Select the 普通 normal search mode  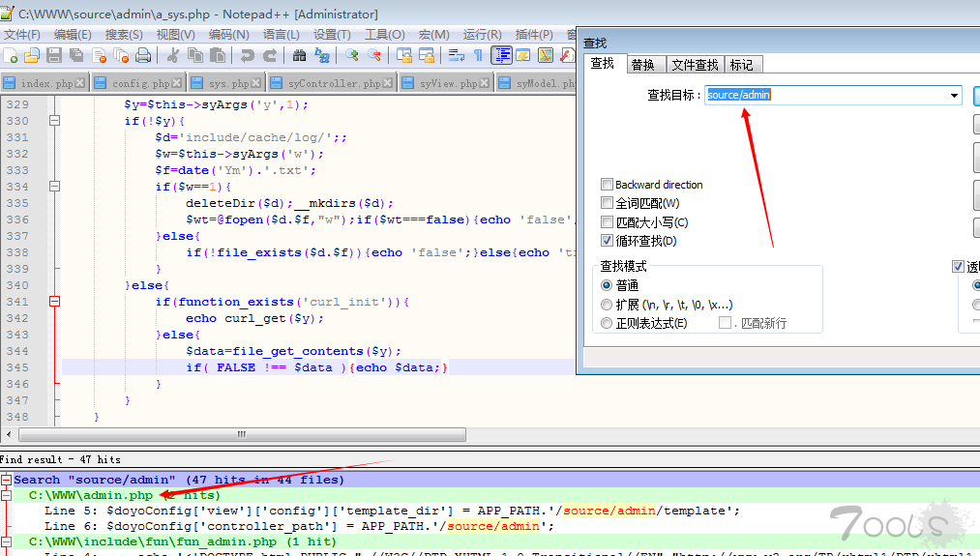pyautogui.click(x=607, y=285)
